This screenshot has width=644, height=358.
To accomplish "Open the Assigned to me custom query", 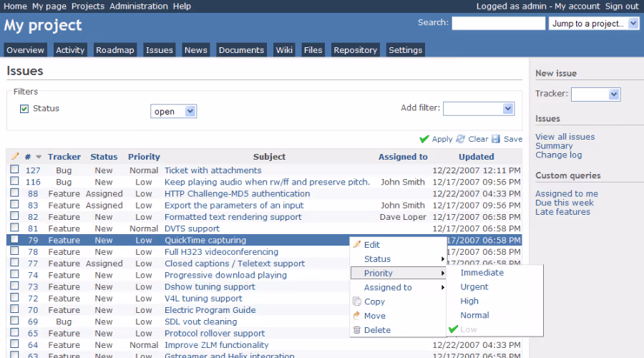I will 567,193.
